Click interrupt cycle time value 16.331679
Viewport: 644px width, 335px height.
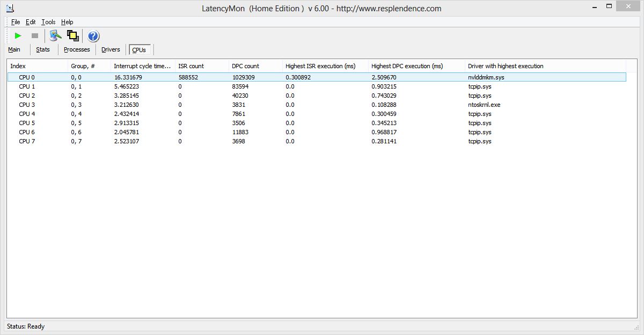coord(128,77)
